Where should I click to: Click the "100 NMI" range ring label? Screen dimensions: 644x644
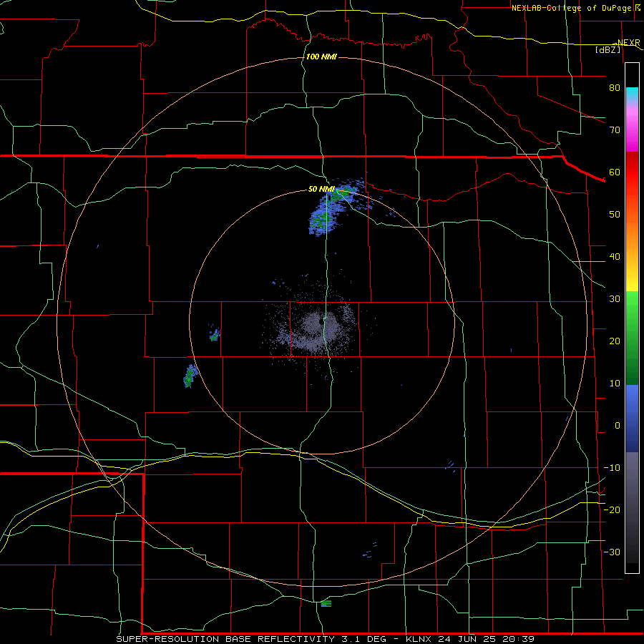click(x=321, y=57)
